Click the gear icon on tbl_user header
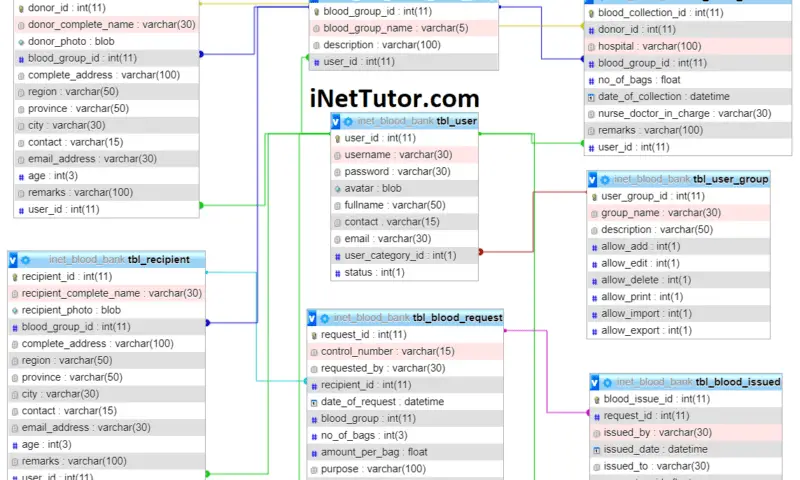 point(349,121)
